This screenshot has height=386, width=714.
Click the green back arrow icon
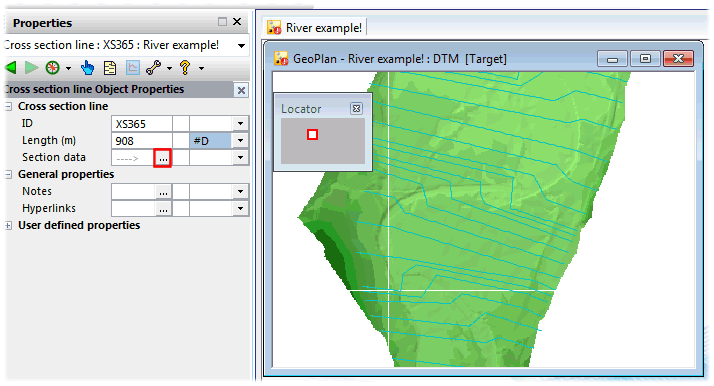coord(11,68)
